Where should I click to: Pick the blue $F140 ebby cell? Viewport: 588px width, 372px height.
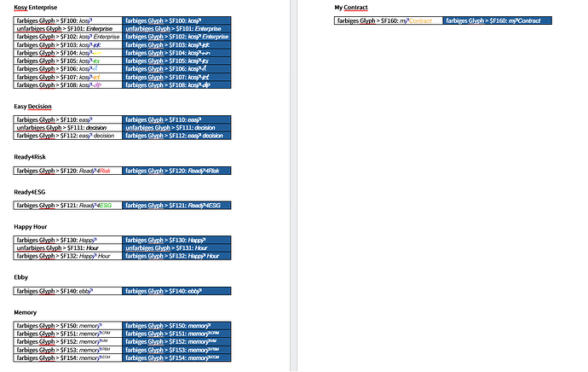tap(176, 291)
